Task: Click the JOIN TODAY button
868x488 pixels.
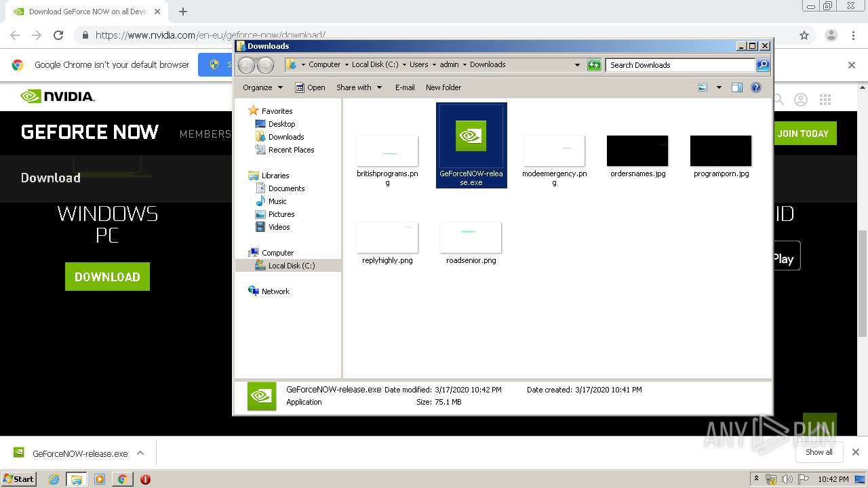Action: point(803,134)
